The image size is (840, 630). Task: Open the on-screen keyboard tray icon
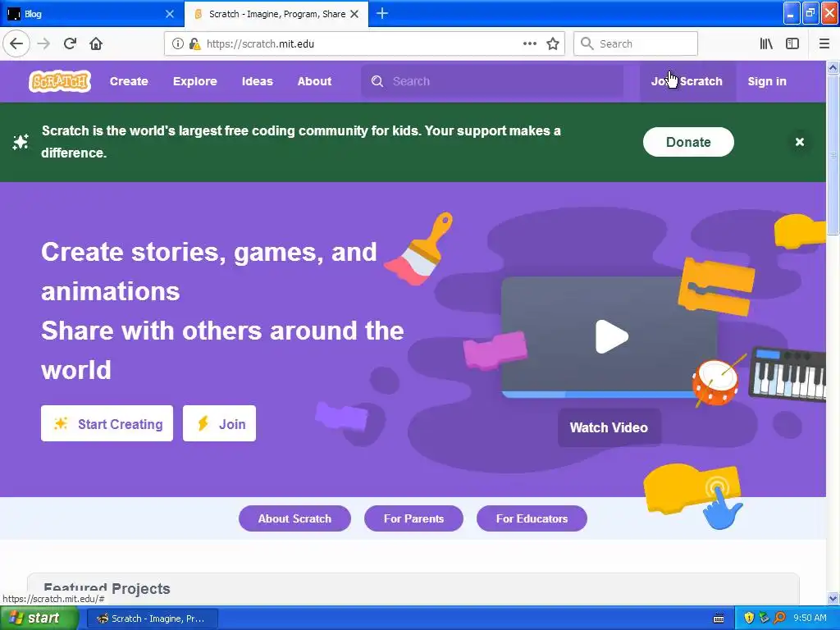tap(719, 619)
